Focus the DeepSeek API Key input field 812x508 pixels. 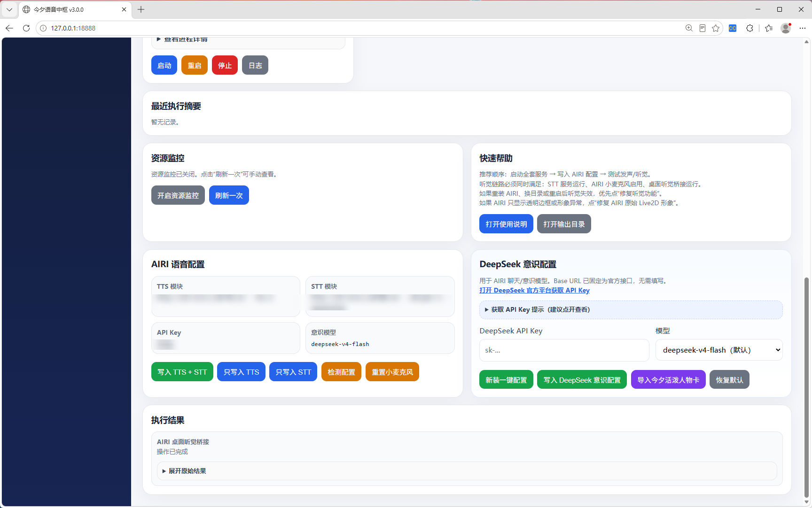tap(564, 350)
